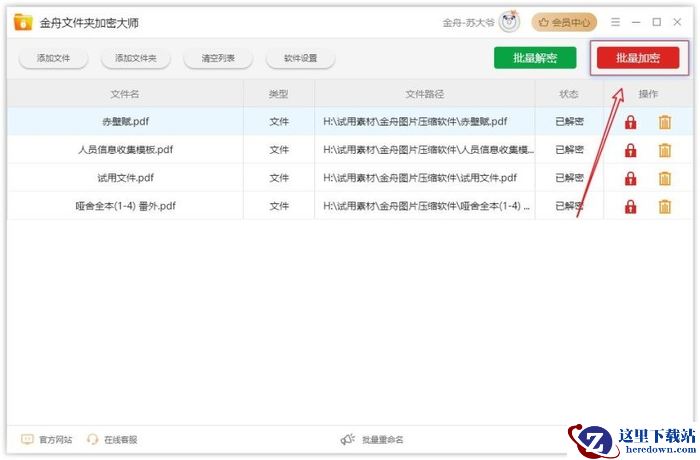Click the lock icon for 试用文件.pdf
700x460 pixels.
tap(630, 178)
